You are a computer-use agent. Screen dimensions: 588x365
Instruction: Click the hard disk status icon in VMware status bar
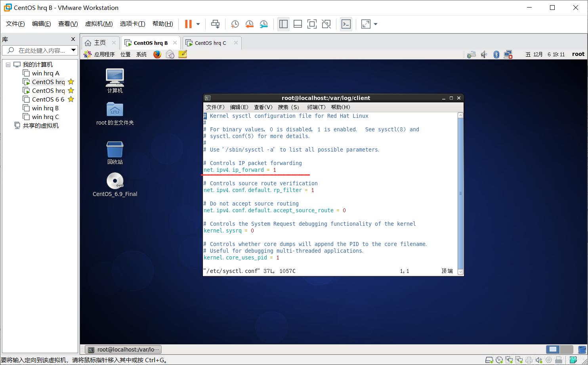tap(490, 359)
